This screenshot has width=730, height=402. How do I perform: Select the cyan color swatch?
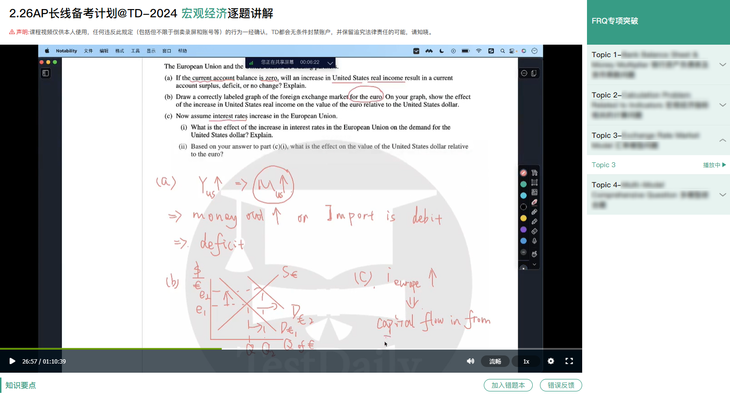pos(523,195)
